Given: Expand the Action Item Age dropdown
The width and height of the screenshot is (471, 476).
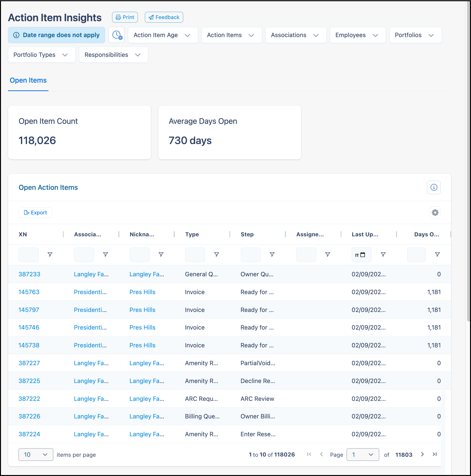Looking at the screenshot, I should (x=163, y=35).
